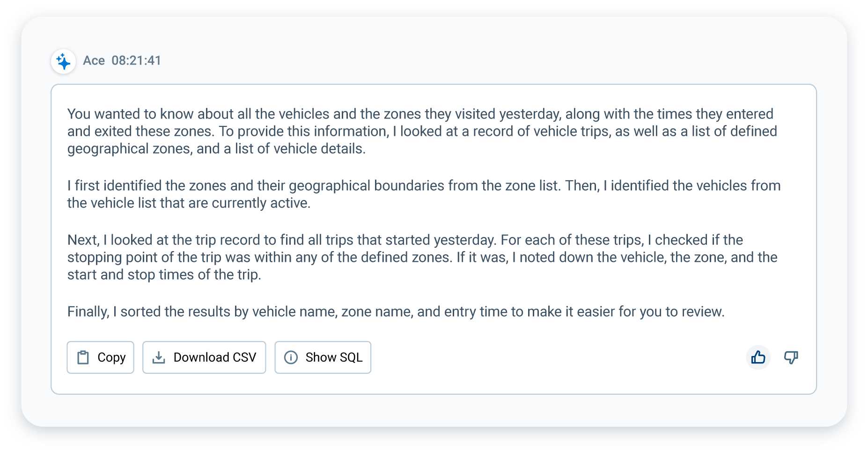This screenshot has width=868, height=452.
Task: Download the results as CSV
Action: click(x=204, y=357)
